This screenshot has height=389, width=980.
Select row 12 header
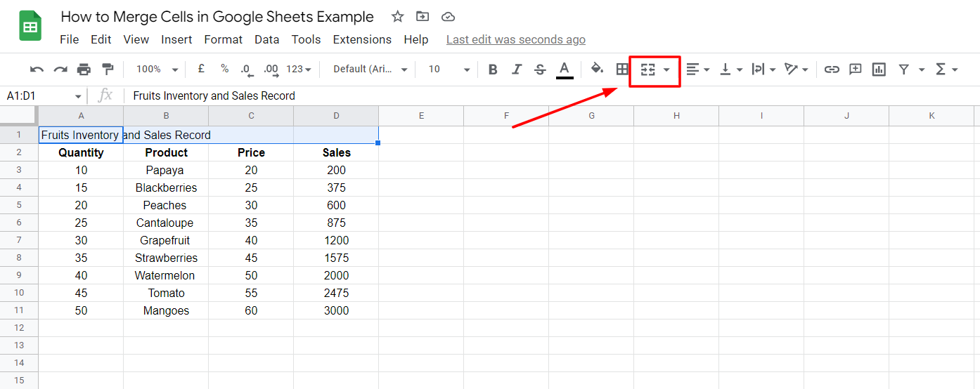coord(19,328)
